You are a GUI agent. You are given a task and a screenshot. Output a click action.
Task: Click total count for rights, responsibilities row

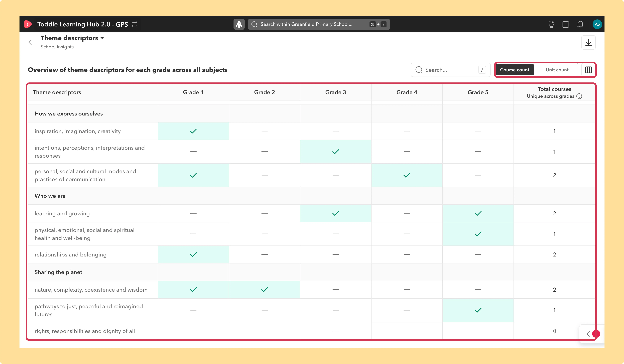(554, 331)
